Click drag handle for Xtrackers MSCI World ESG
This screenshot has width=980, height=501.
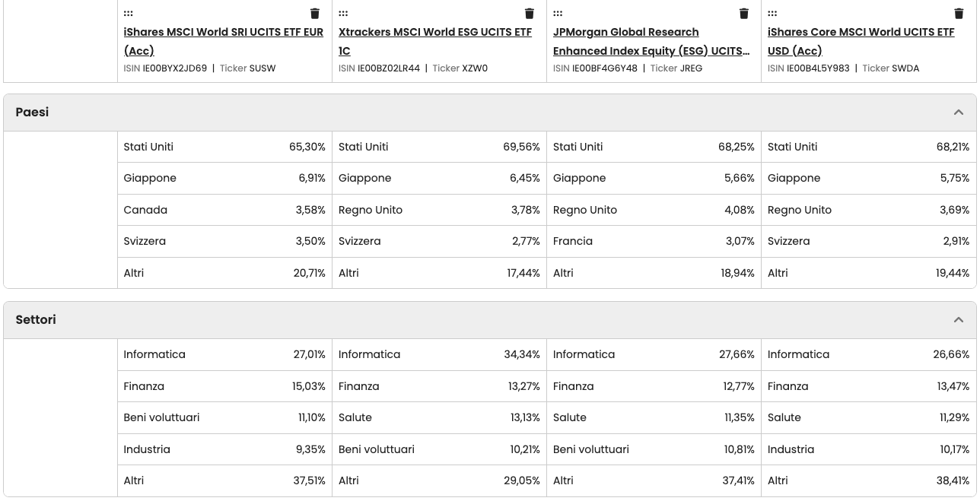343,14
